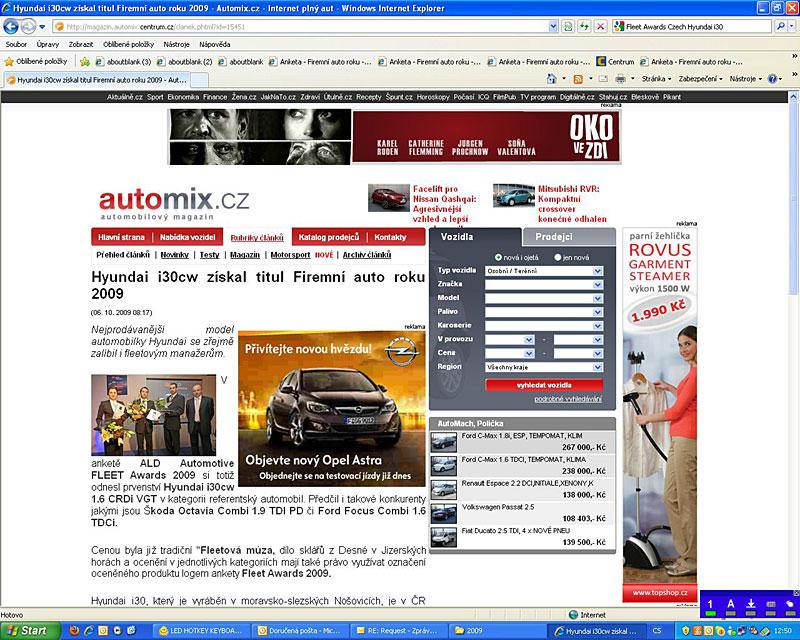Click the Refresh page icon
Viewport: 800px width, 640px height.
pyautogui.click(x=584, y=26)
